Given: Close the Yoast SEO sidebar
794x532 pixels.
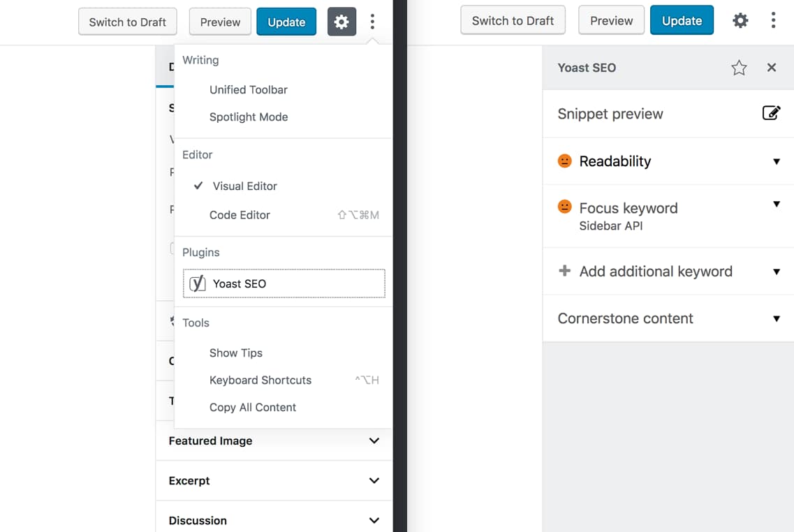Looking at the screenshot, I should click(771, 68).
